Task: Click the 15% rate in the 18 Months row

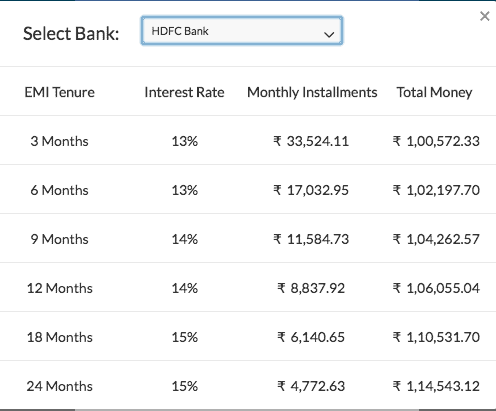Action: (x=185, y=337)
